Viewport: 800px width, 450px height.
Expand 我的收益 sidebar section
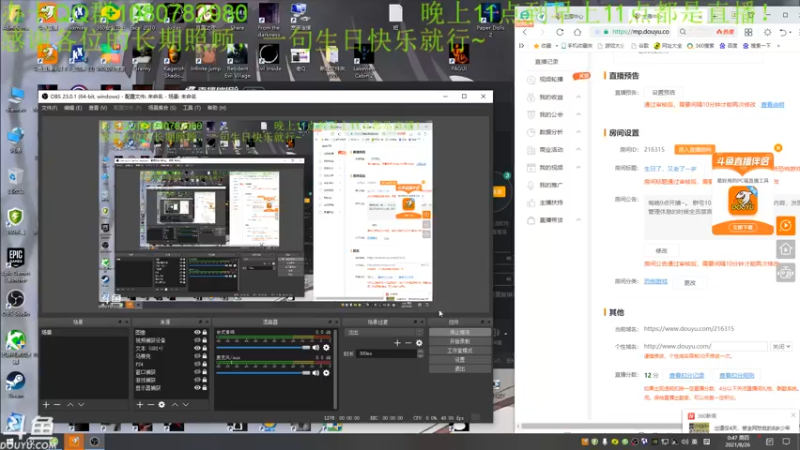point(579,97)
